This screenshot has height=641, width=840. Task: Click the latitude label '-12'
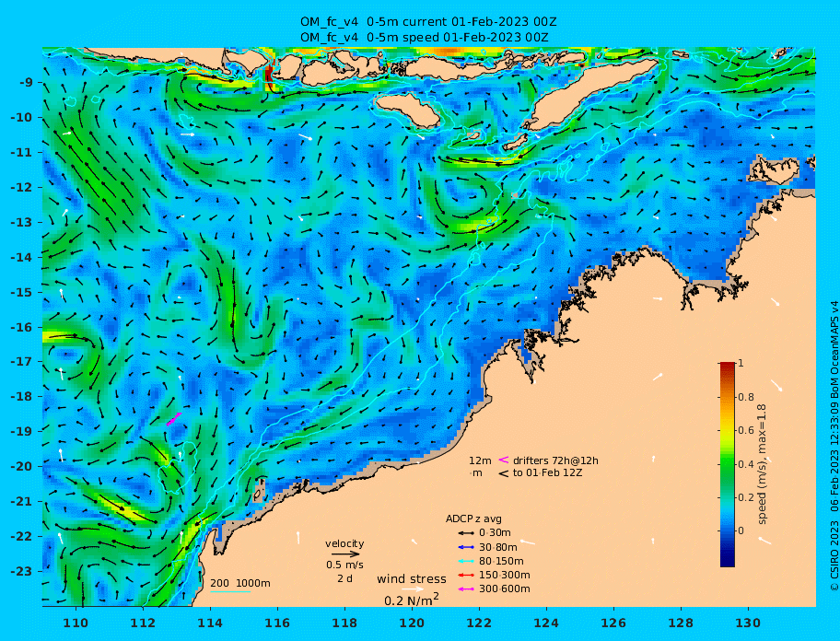click(x=23, y=188)
